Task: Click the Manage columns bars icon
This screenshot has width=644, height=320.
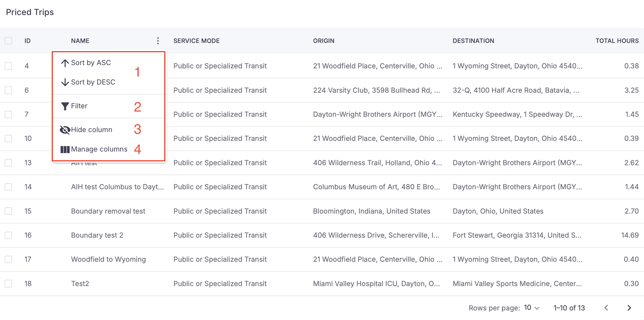Action: click(x=65, y=149)
